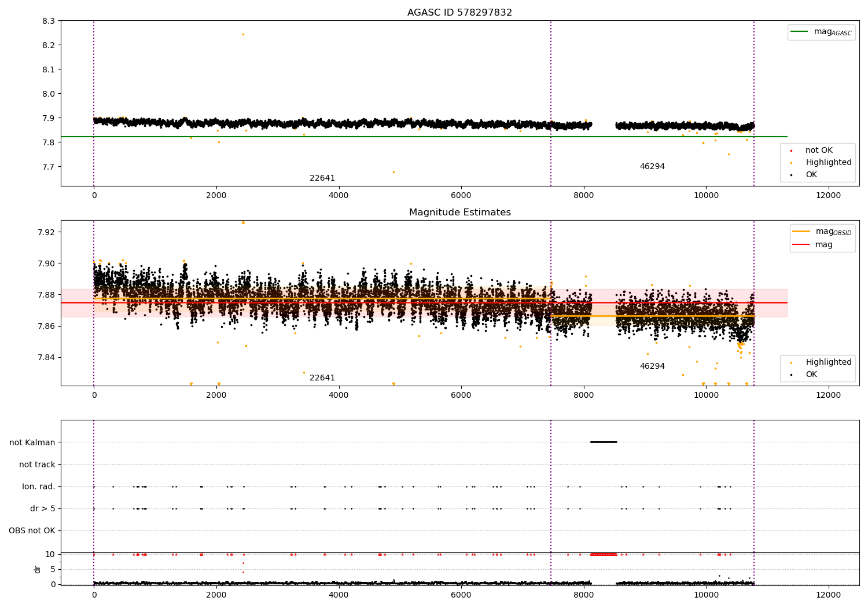
Task: Click the "7.90" y-axis tick label
Action: tap(46, 263)
